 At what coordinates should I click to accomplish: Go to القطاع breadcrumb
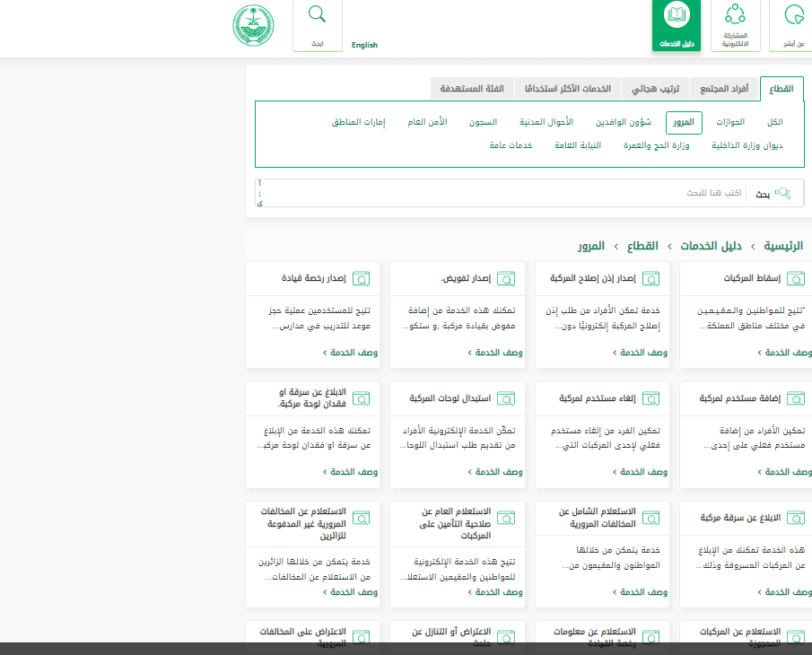coord(642,246)
